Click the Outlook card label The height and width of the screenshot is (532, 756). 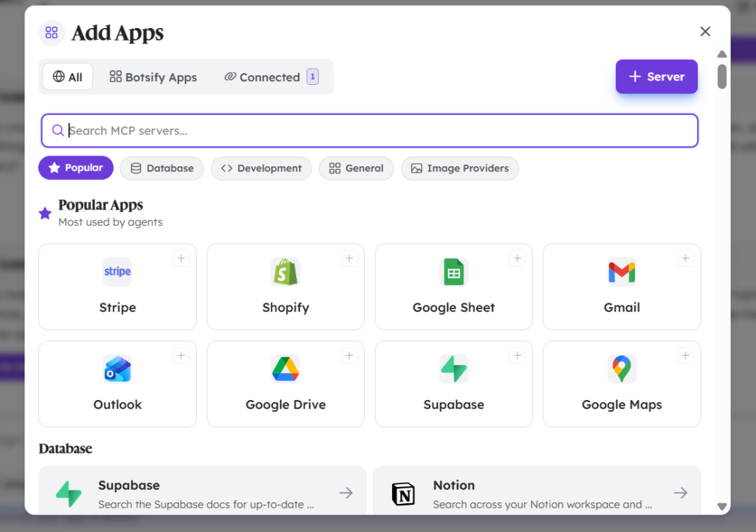117,404
